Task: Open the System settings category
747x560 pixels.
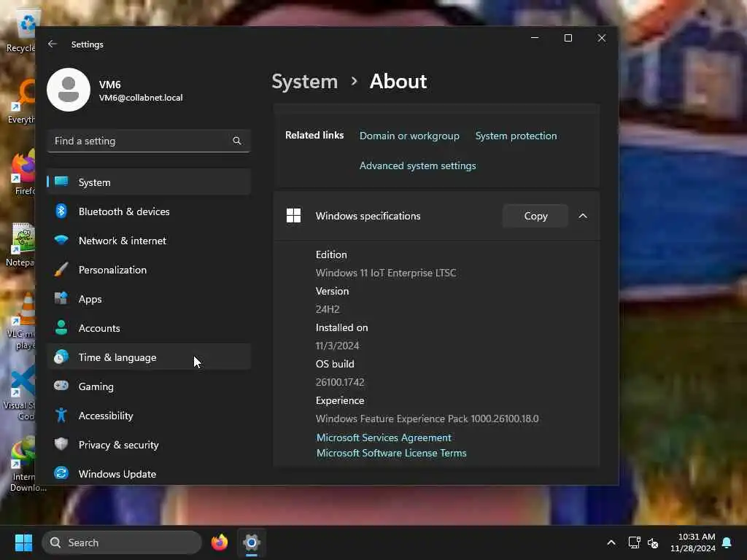Action: pyautogui.click(x=149, y=182)
